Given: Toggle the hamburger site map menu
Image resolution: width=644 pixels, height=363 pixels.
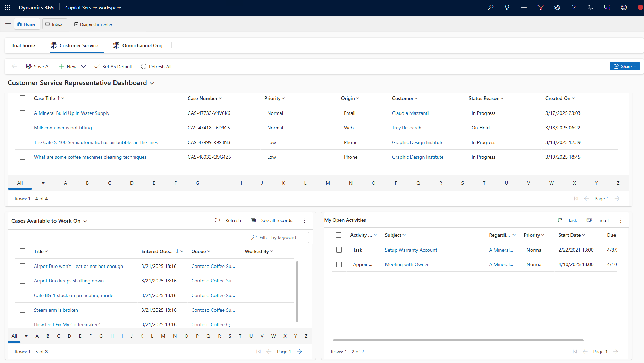Looking at the screenshot, I should [8, 24].
